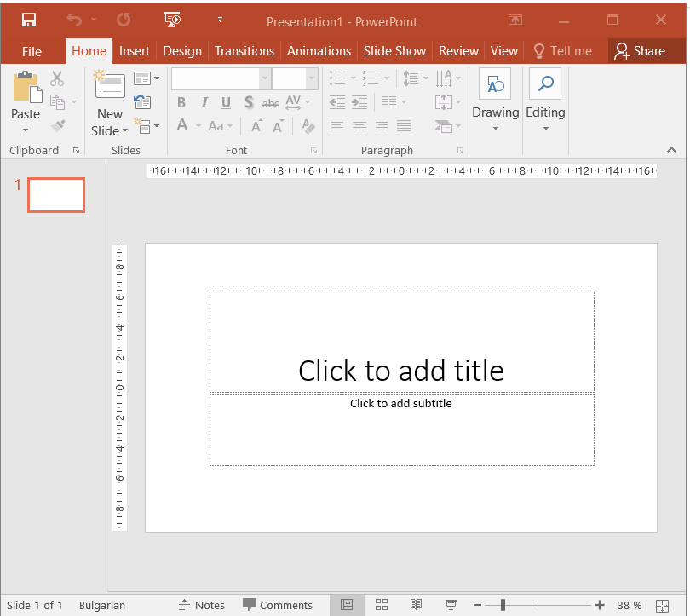Image resolution: width=690 pixels, height=616 pixels.
Task: Switch to the Transitions tab
Action: [244, 51]
